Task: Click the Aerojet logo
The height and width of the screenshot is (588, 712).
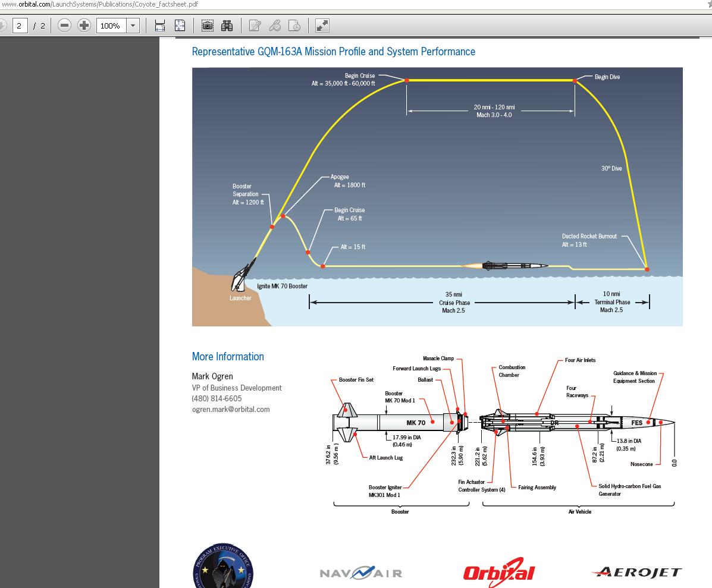Action: (636, 572)
